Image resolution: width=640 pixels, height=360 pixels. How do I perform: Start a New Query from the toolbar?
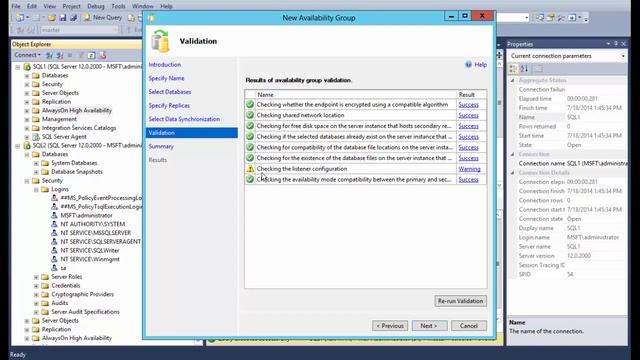[x=103, y=18]
